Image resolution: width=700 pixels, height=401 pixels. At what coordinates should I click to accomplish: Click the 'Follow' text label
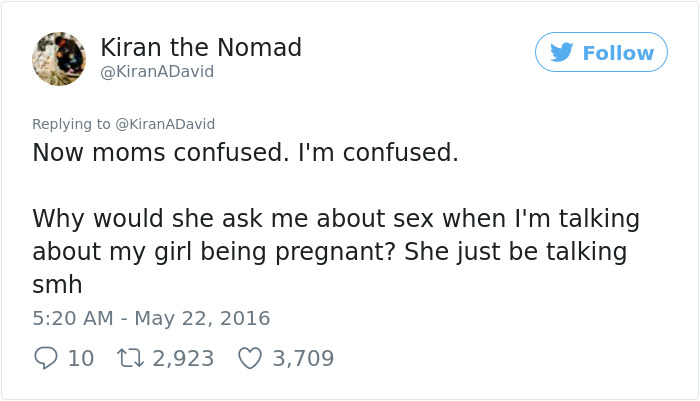(618, 53)
